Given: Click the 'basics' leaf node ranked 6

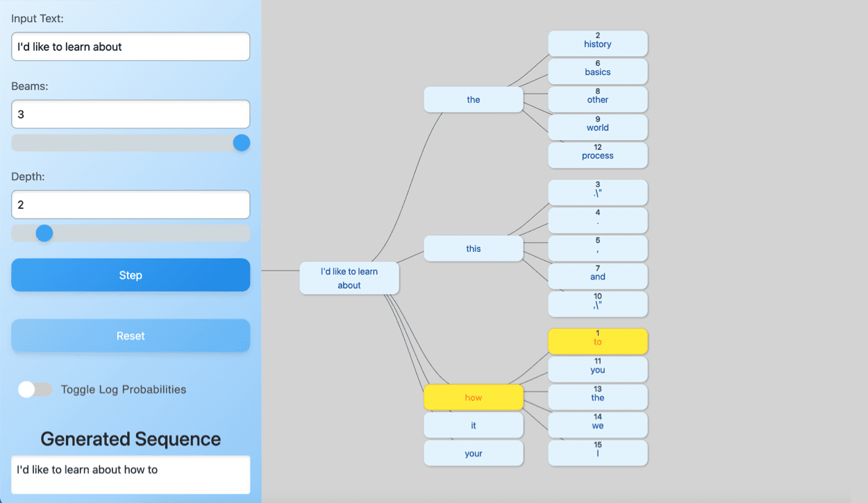Looking at the screenshot, I should tap(597, 71).
